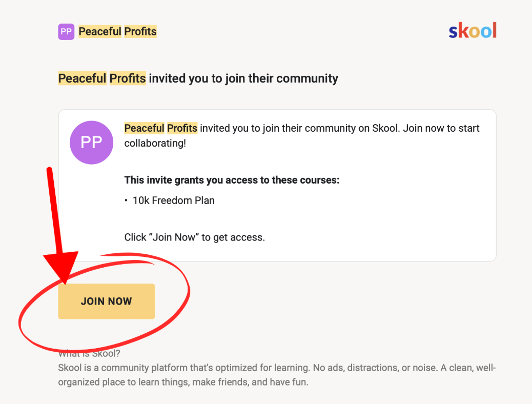The height and width of the screenshot is (404, 532).
Task: Click Peaceful Profits name inside the invite card
Action: pos(161,128)
